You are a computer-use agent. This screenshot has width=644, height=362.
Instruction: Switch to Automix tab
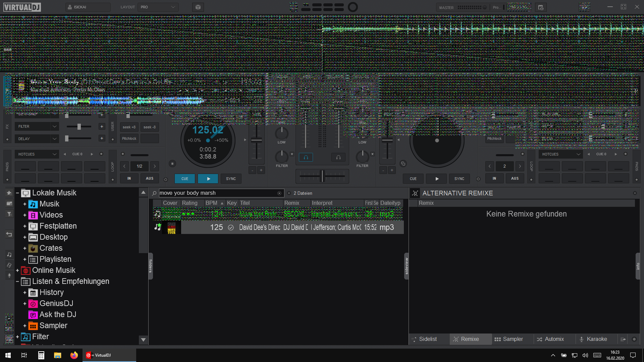554,339
